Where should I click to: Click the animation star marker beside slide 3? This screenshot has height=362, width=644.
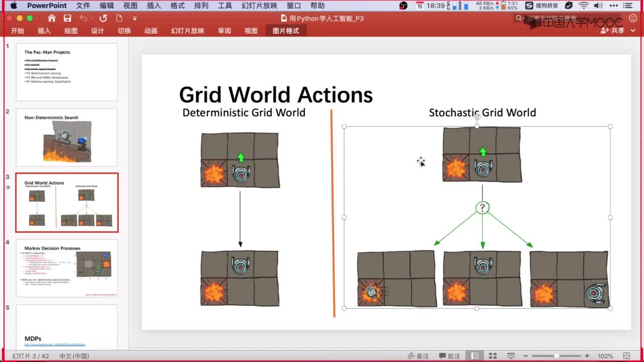point(8,187)
